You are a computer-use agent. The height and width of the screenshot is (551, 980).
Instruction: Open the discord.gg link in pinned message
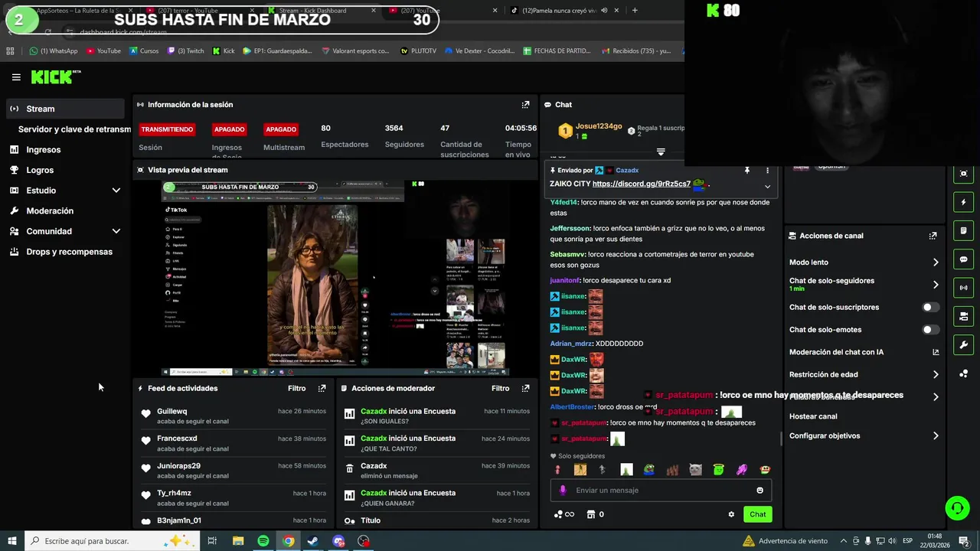click(x=642, y=184)
